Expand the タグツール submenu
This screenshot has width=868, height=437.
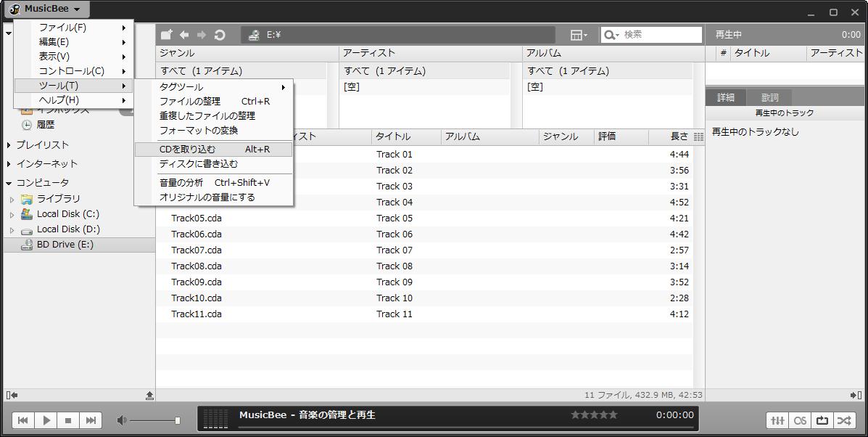(x=214, y=87)
